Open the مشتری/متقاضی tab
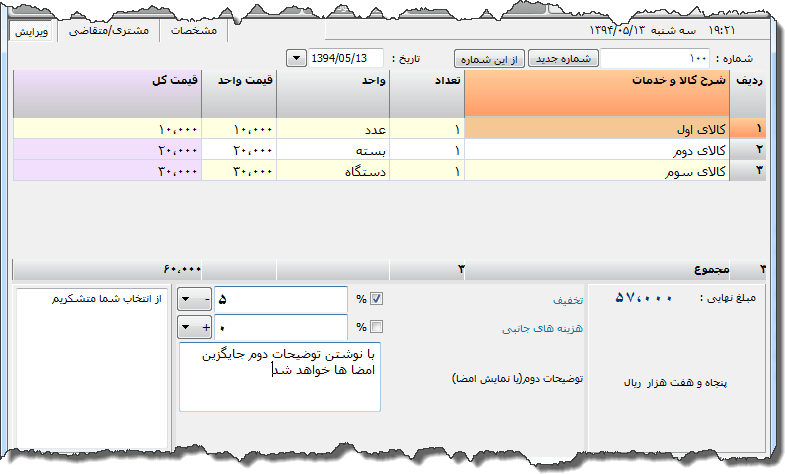This screenshot has height=474, width=785. coord(108,31)
